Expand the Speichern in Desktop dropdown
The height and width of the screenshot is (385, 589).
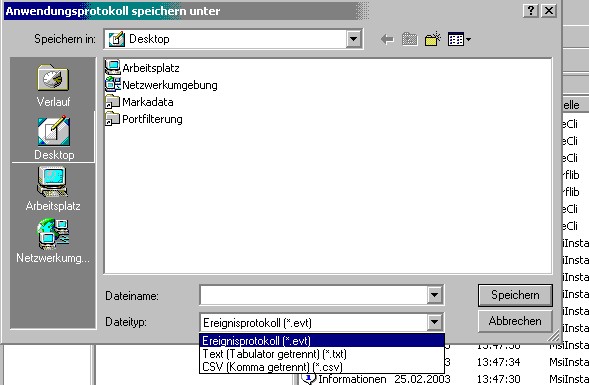tap(353, 39)
